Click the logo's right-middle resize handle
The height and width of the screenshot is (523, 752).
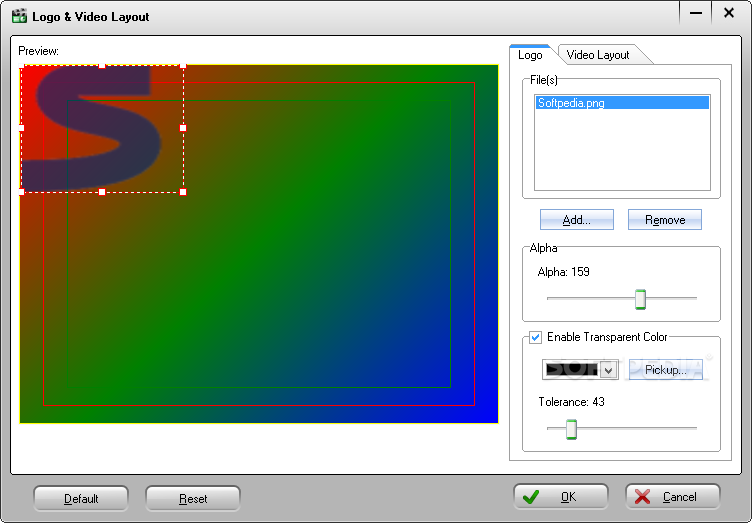[x=183, y=128]
